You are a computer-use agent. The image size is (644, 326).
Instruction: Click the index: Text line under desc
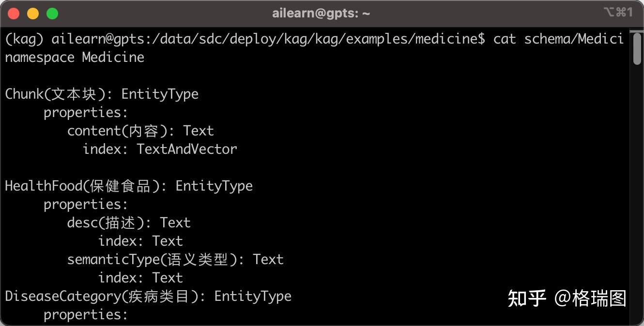tap(140, 241)
